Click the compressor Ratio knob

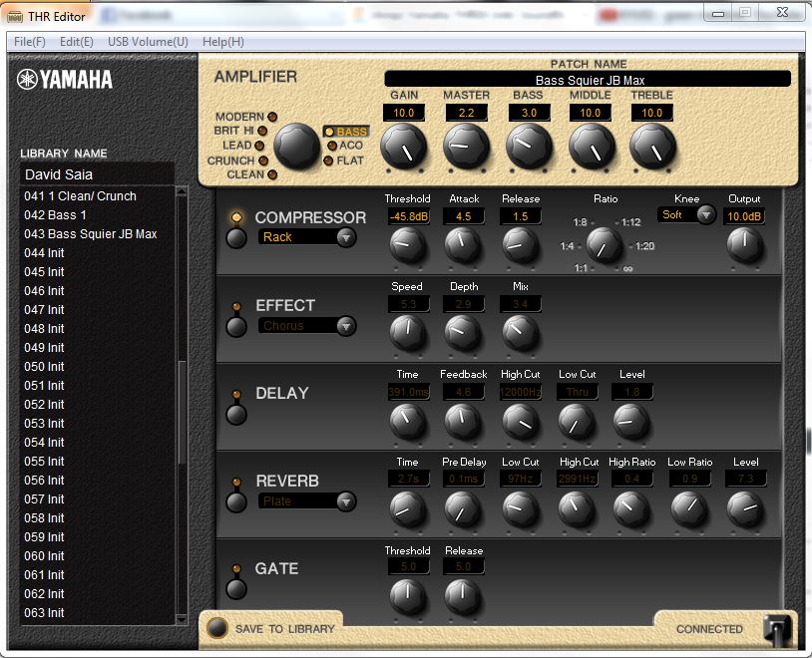pyautogui.click(x=604, y=244)
